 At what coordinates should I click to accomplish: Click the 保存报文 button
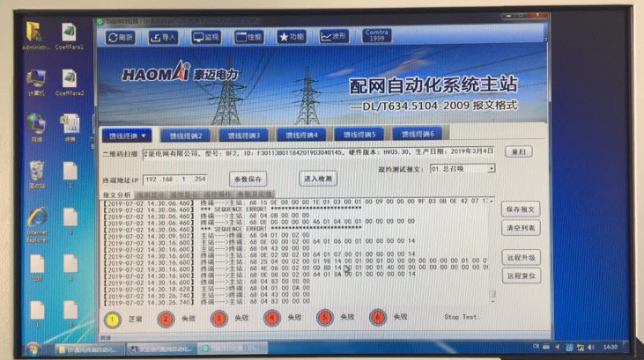click(x=521, y=210)
